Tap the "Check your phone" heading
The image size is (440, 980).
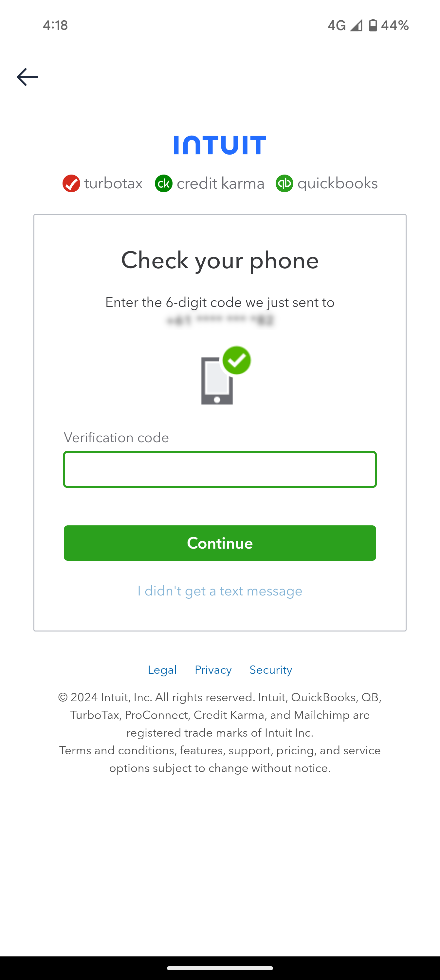[x=220, y=260]
